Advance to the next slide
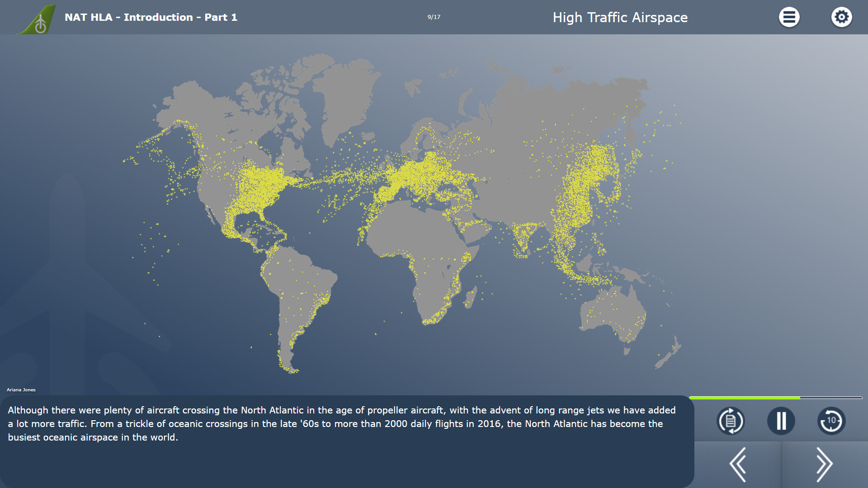This screenshot has height=488, width=868. [824, 465]
